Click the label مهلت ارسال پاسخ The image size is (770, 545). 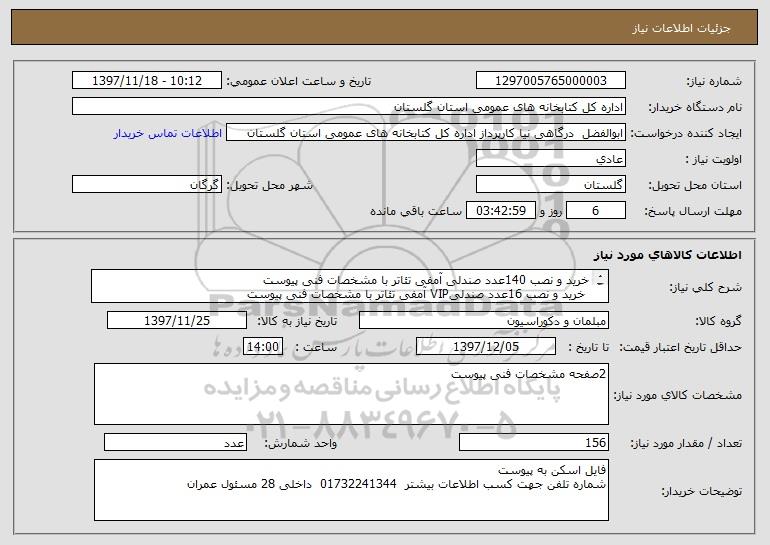693,211
